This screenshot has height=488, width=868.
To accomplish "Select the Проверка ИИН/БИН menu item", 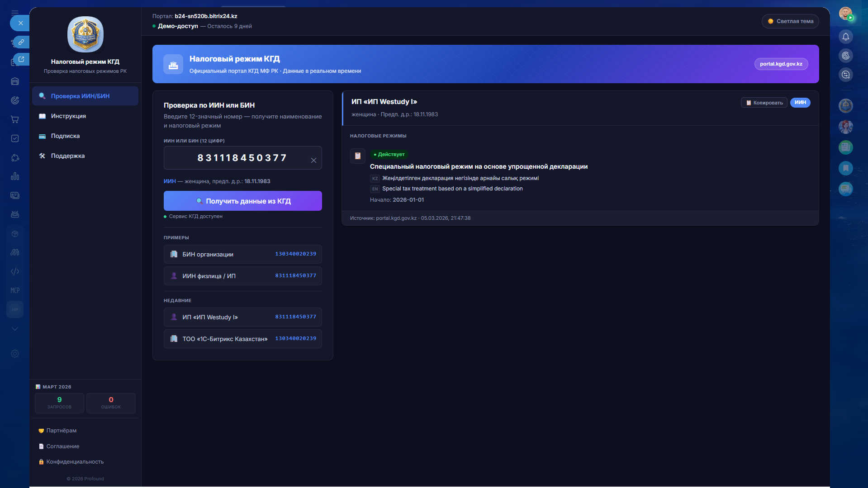I will (x=85, y=96).
